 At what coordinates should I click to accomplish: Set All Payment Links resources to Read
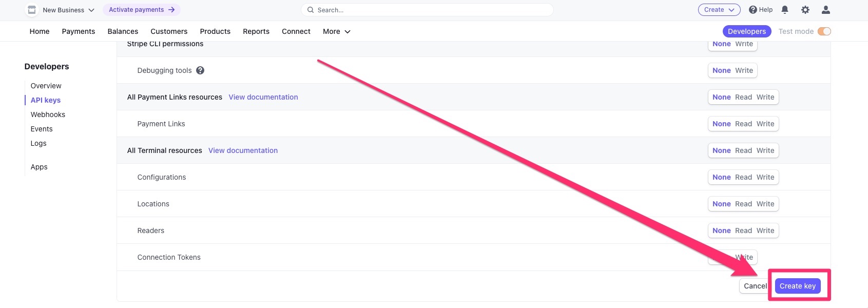coord(743,97)
